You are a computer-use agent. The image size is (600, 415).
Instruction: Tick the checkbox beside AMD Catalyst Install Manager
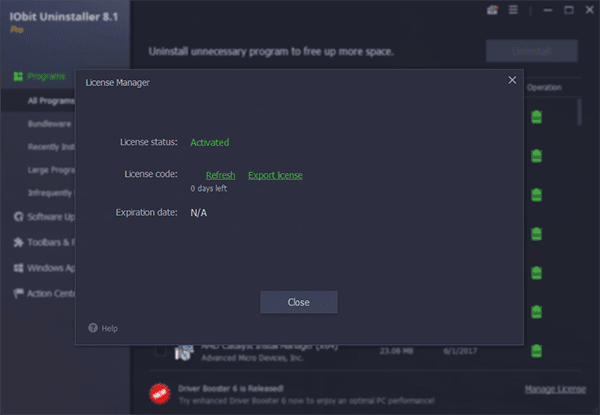pyautogui.click(x=160, y=350)
